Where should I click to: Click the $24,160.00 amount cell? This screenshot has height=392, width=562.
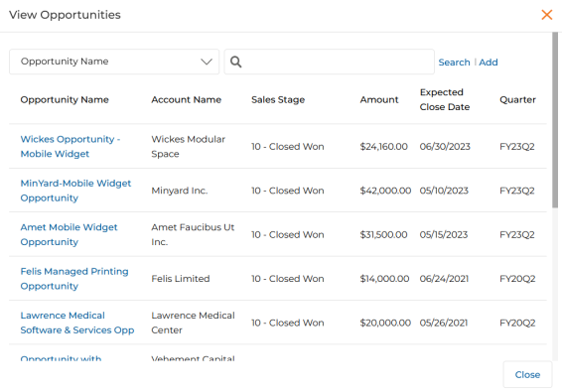[383, 147]
